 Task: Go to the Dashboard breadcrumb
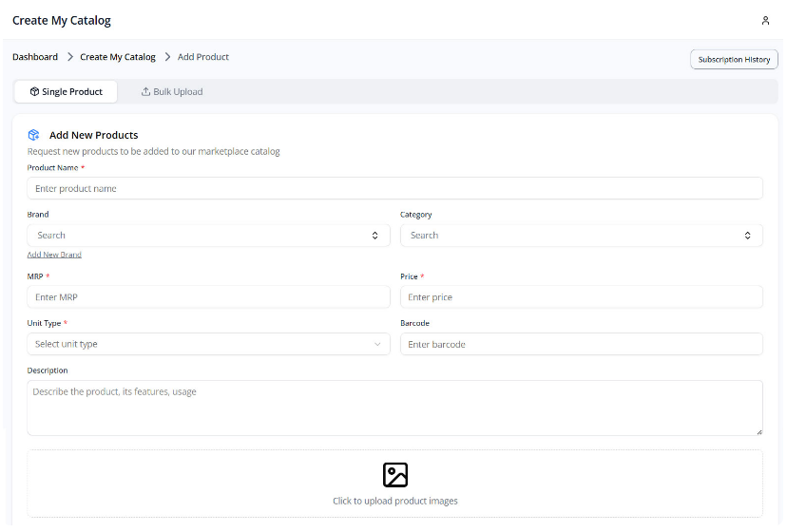coord(35,57)
